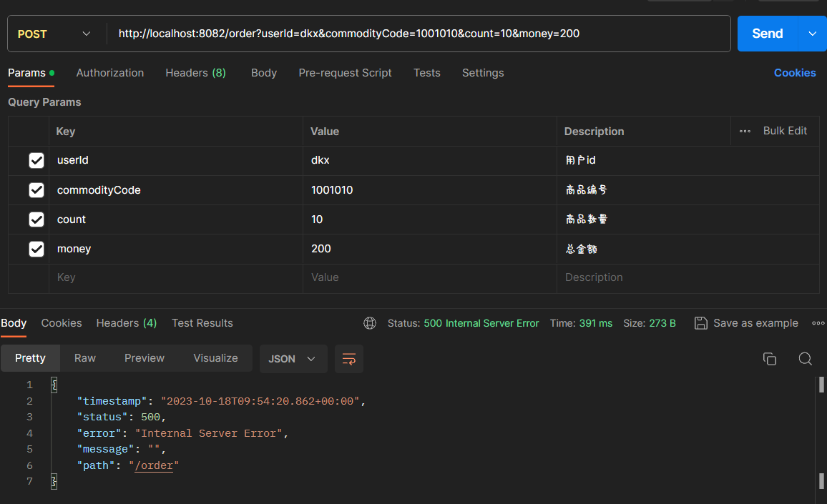827x504 pixels.
Task: Click the 273 B response size
Action: (x=662, y=323)
